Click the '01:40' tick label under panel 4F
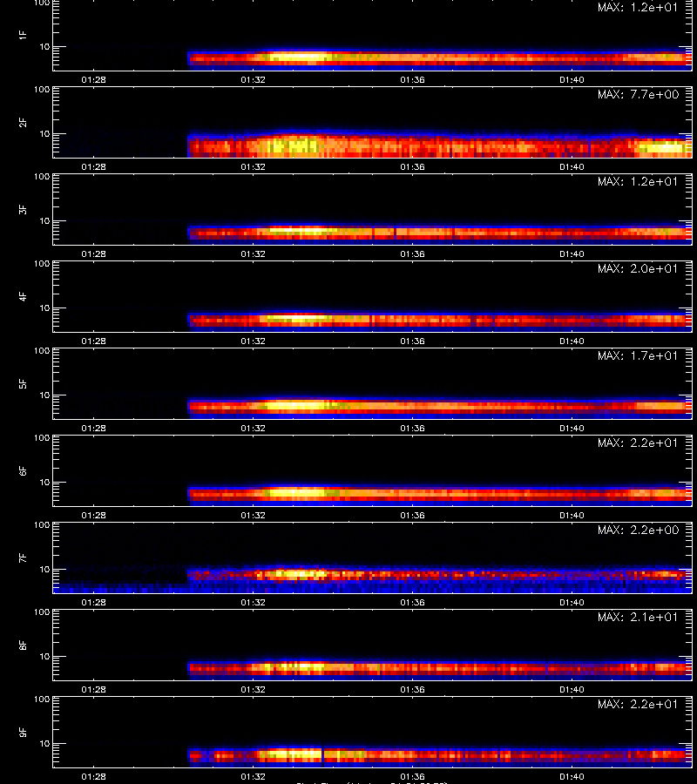This screenshot has height=784, width=697. (572, 341)
